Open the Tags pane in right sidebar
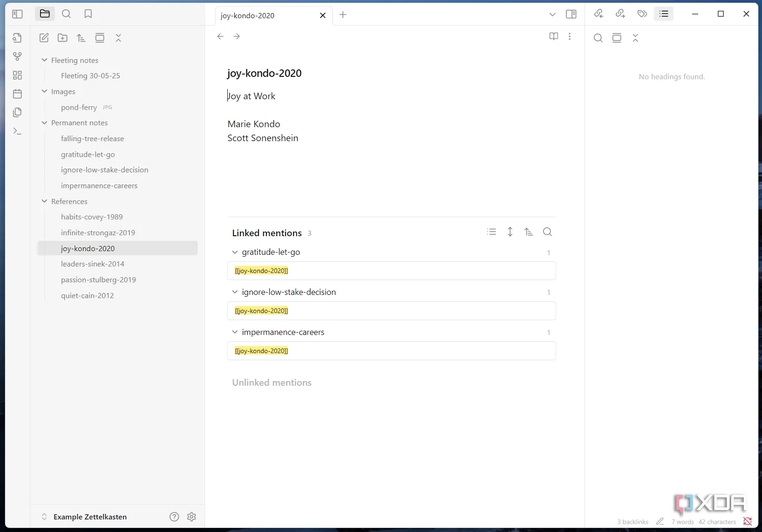The width and height of the screenshot is (762, 532). click(642, 14)
